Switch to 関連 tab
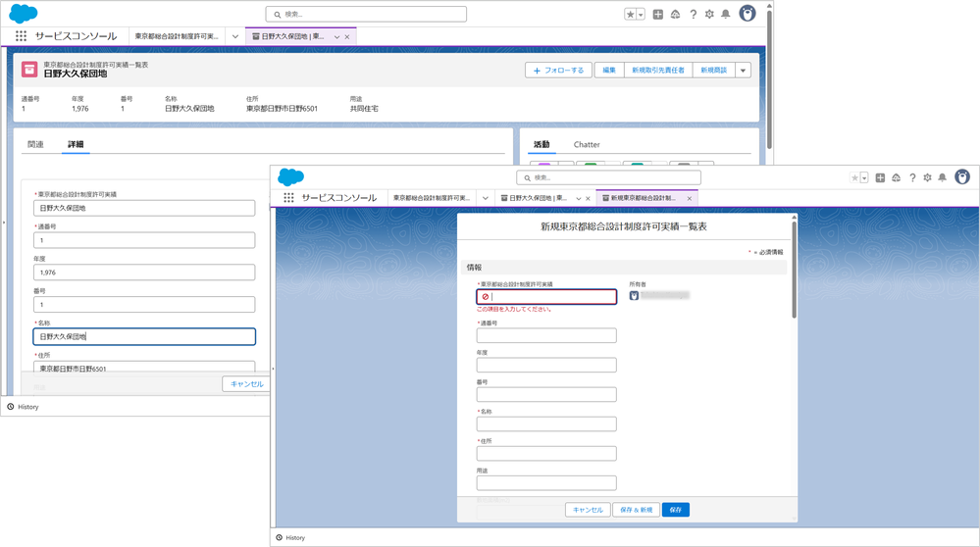The height and width of the screenshot is (547, 980). click(35, 144)
